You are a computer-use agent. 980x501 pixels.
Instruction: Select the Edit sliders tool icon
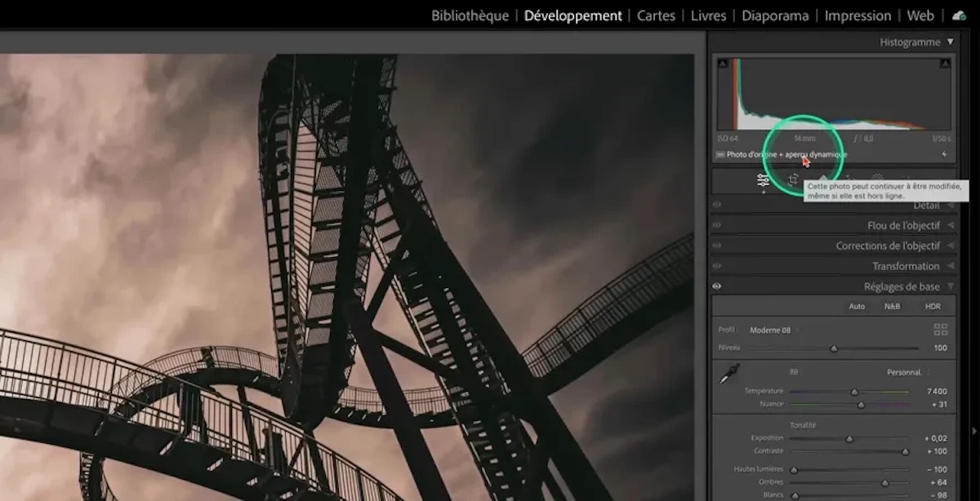(x=763, y=180)
